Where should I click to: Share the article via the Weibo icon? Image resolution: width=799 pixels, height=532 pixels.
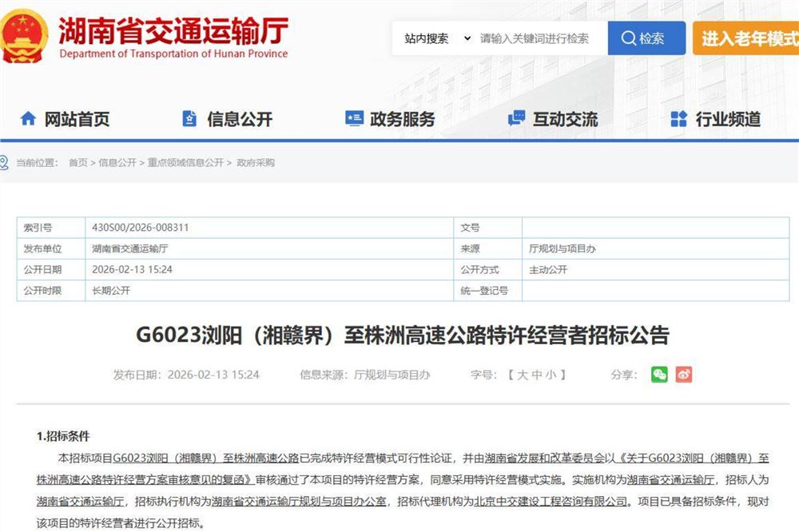[684, 374]
